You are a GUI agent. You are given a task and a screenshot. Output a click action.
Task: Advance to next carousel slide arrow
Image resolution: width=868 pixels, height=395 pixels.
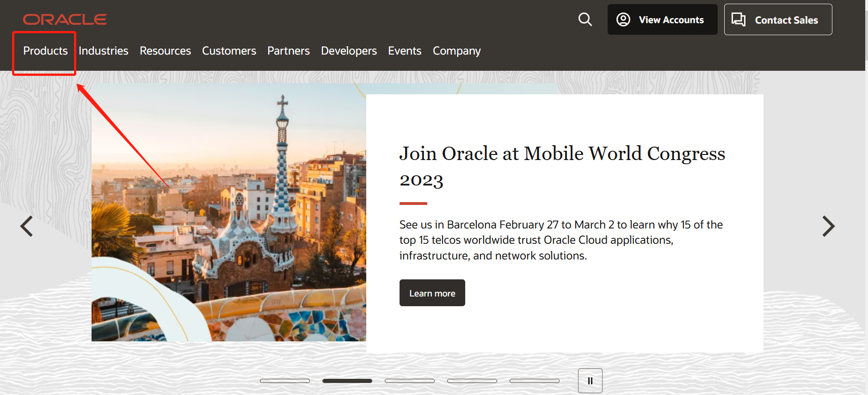click(828, 226)
